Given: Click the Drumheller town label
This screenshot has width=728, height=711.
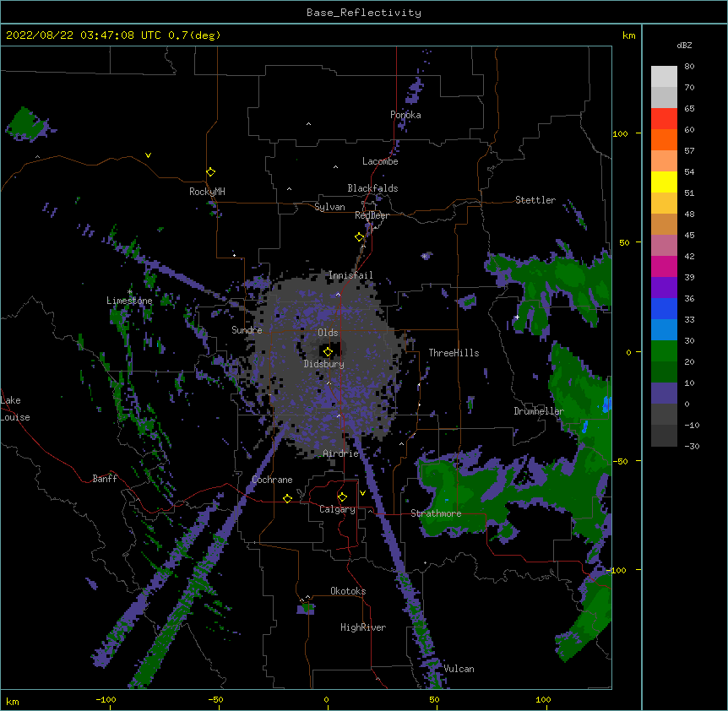Looking at the screenshot, I should 539,411.
